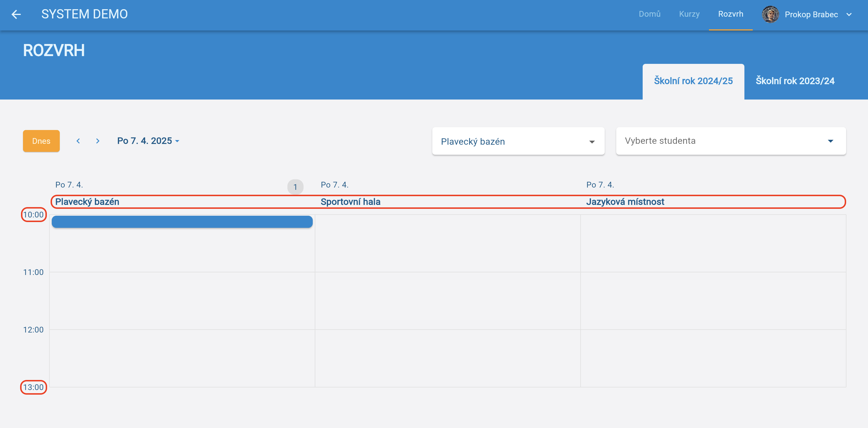Click the Jazyková místnost column header

pyautogui.click(x=625, y=202)
